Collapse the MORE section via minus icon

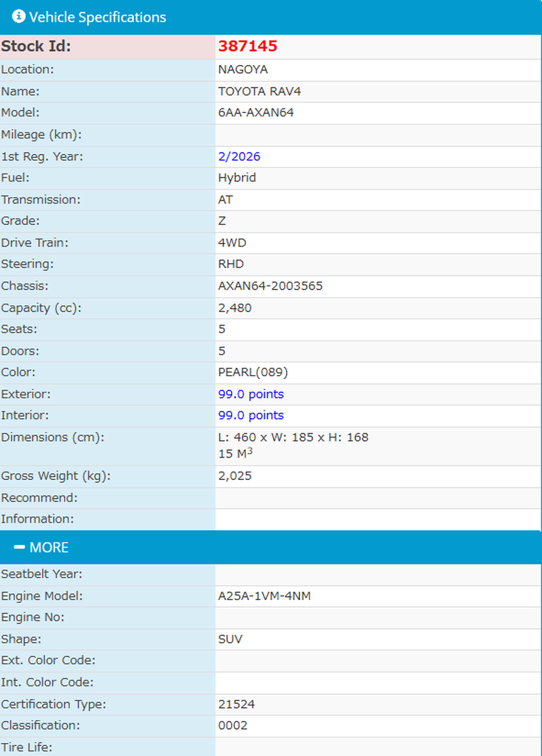tap(19, 546)
